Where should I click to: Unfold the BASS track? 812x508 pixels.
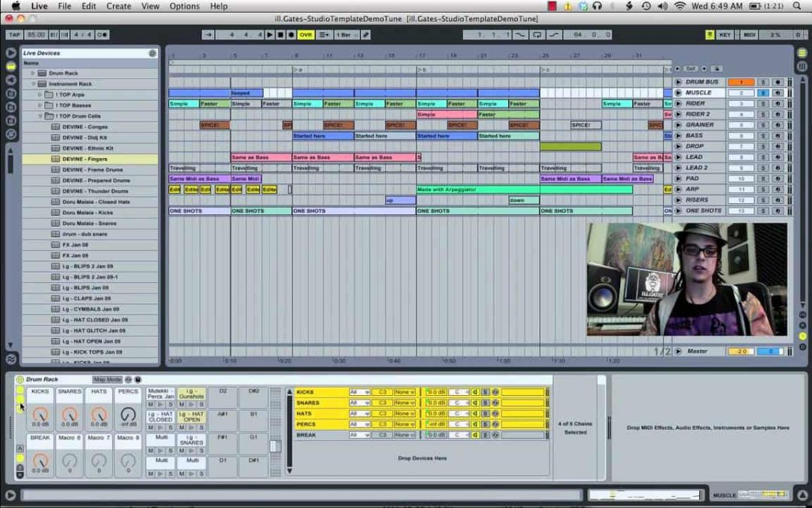[678, 135]
